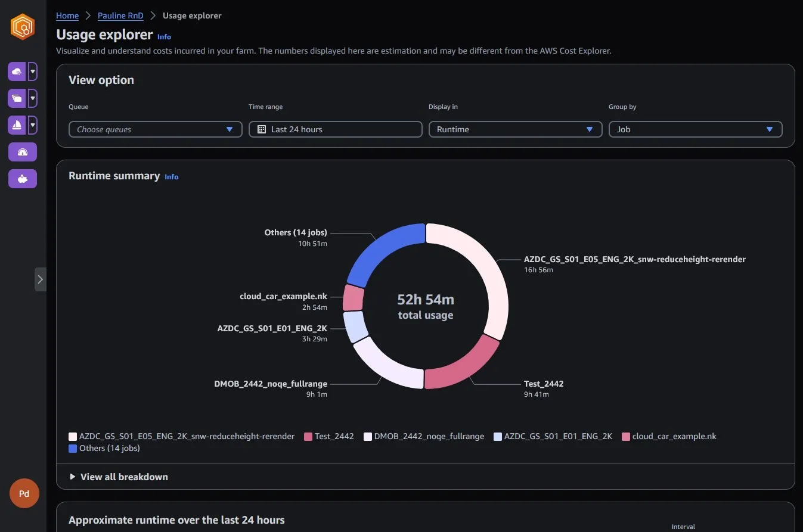The height and width of the screenshot is (532, 803).
Task: Open the Choose queues dropdown
Action: pyautogui.click(x=155, y=129)
